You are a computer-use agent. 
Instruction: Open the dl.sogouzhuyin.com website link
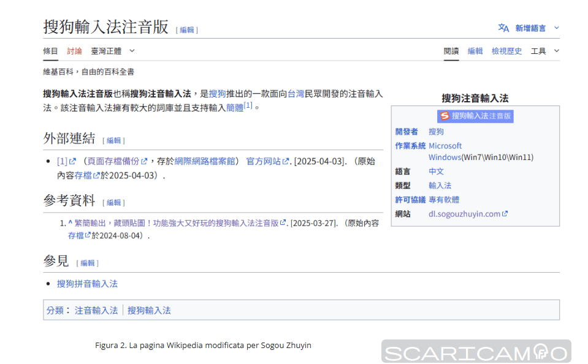(x=464, y=214)
